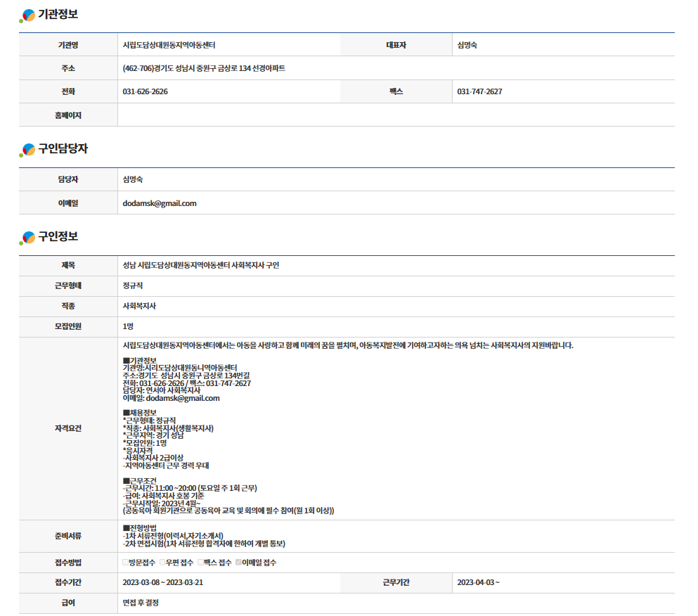Toggle the 이메일 접수 checkbox
The height and width of the screenshot is (616, 698).
pos(238,562)
